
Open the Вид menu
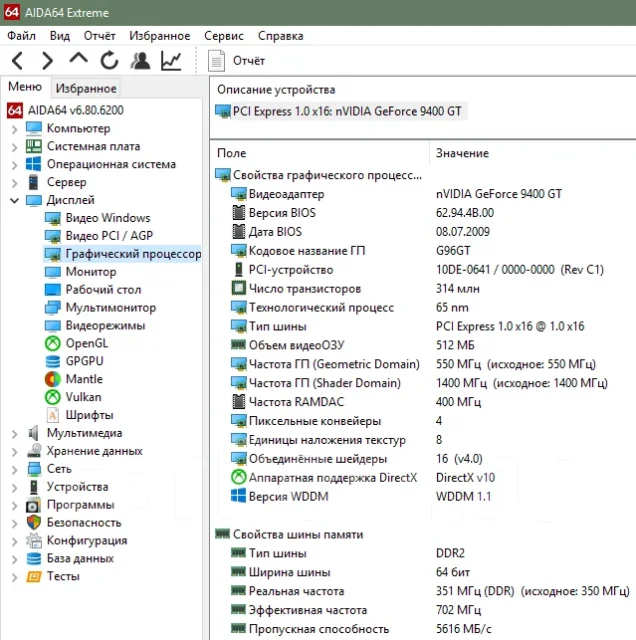(60, 36)
